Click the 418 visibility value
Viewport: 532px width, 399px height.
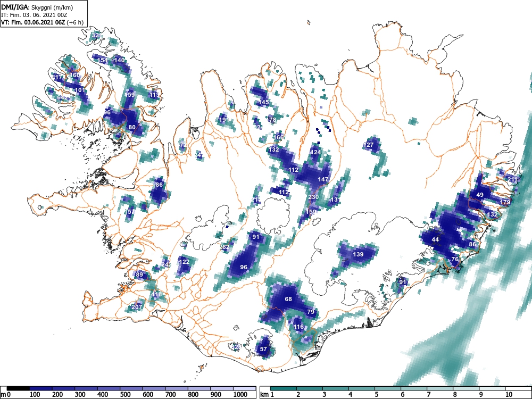(x=156, y=295)
